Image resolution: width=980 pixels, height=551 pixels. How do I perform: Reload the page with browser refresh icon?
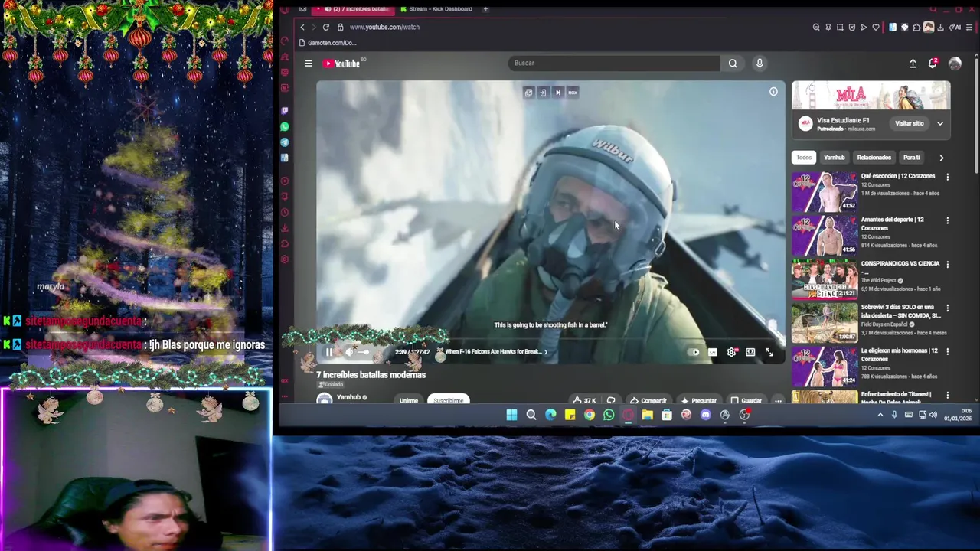pos(326,27)
